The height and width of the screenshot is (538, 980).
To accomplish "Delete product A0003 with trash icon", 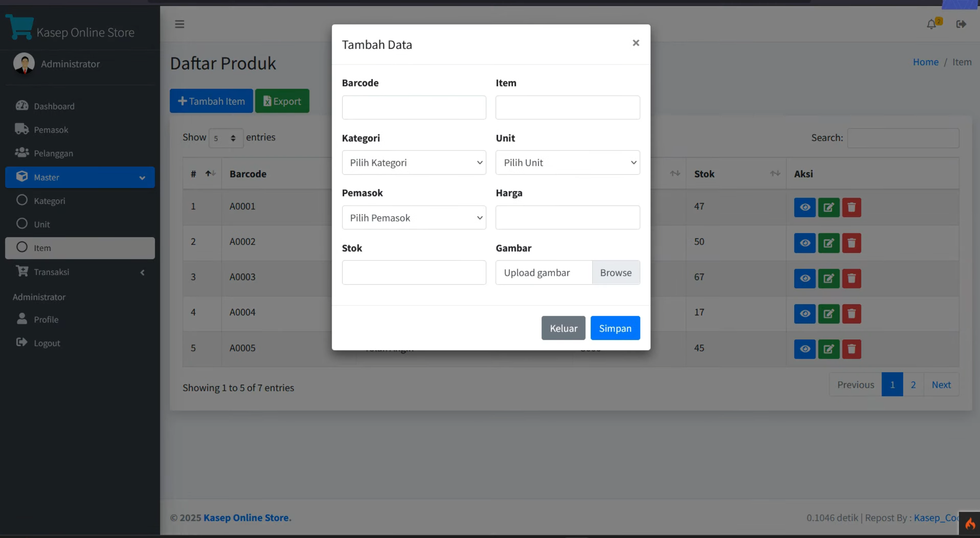I will click(852, 278).
